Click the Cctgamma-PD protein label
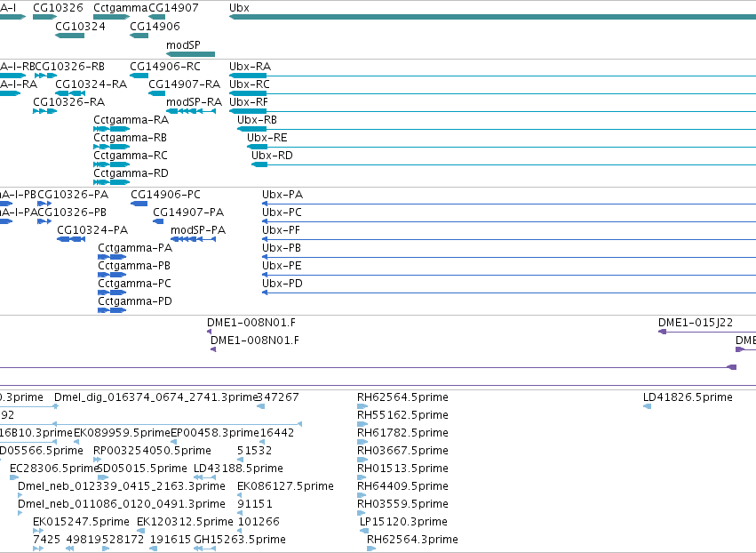The width and height of the screenshot is (756, 553). pyautogui.click(x=135, y=302)
